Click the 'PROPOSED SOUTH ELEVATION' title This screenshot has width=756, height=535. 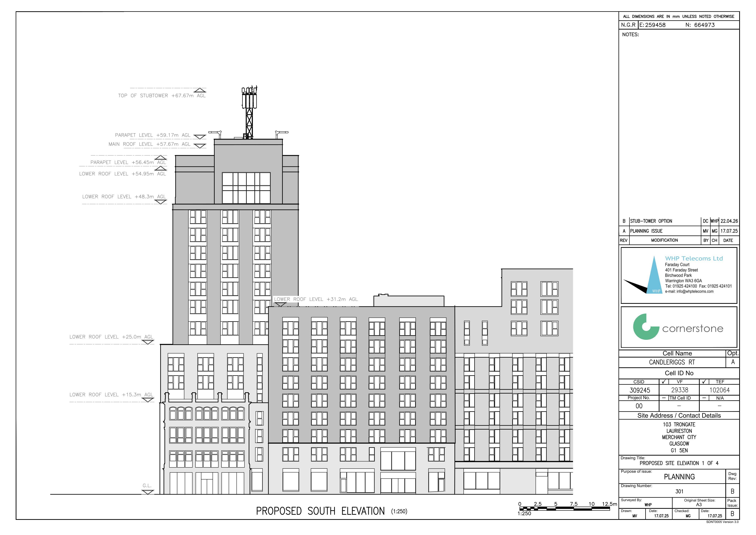point(320,511)
